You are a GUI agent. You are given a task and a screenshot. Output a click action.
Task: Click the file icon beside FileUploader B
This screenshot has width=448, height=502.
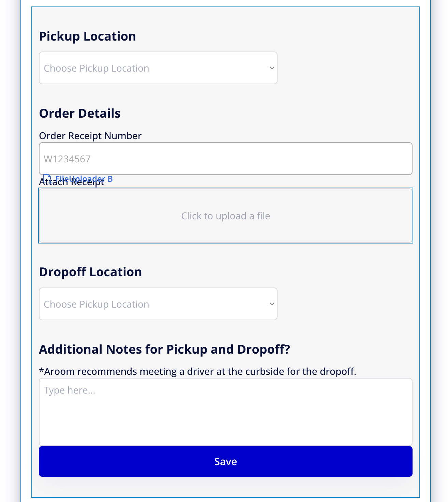point(47,178)
